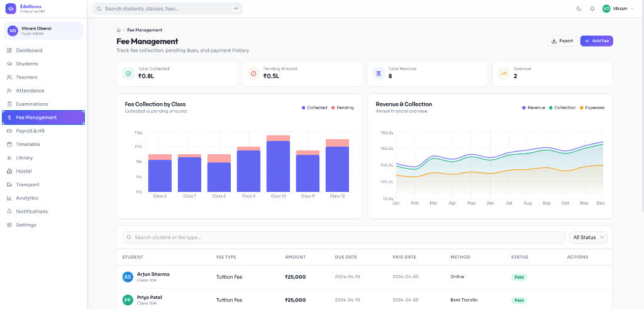Click the PP avatar for Priya Patel

click(x=128, y=300)
